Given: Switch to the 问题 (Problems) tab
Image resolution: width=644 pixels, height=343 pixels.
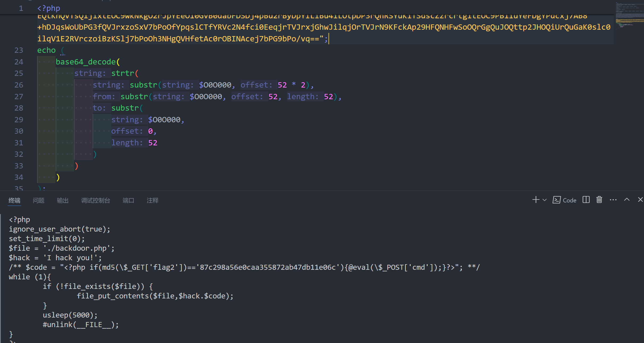Looking at the screenshot, I should click(x=38, y=201).
